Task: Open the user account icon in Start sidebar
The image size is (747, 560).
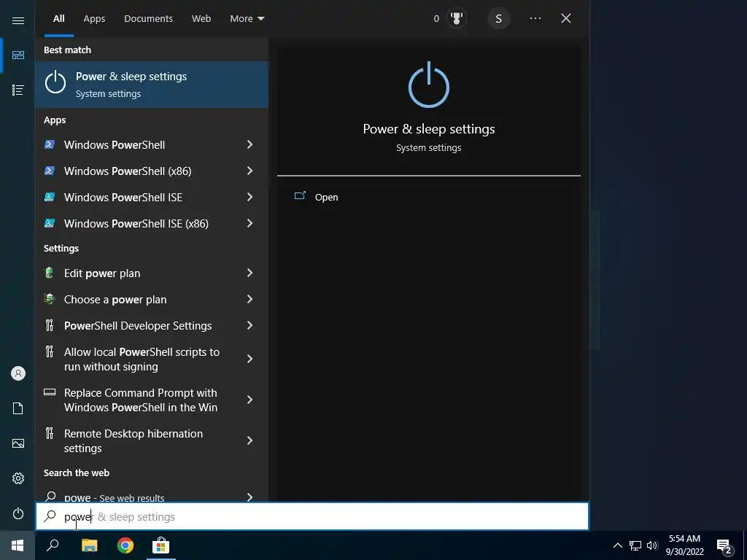Action: coord(18,373)
